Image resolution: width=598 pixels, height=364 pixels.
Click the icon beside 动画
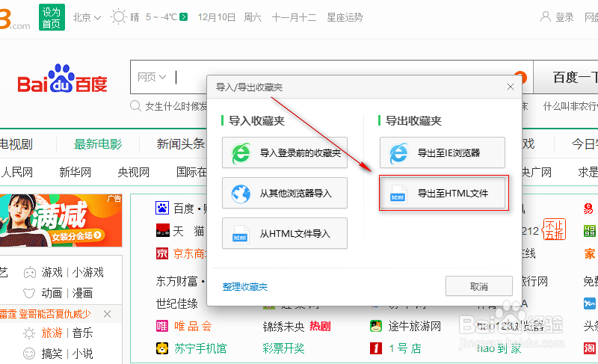pos(29,293)
